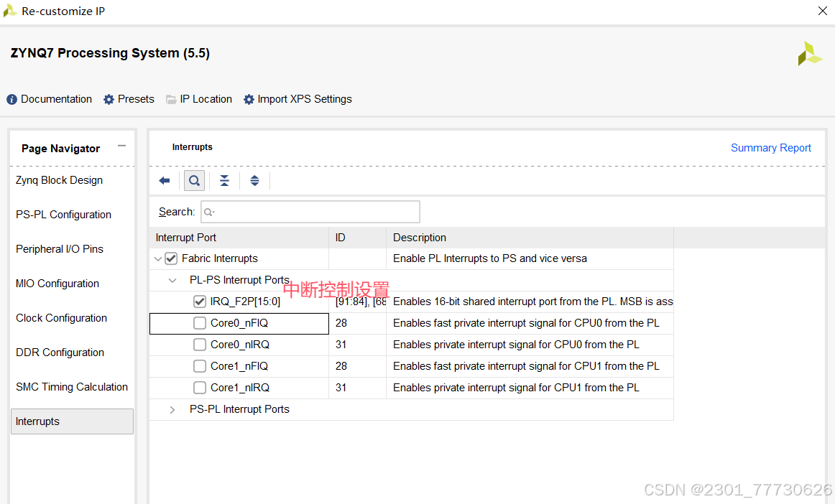Open Clock Configuration page
Screen dimensions: 835x504
pos(61,318)
